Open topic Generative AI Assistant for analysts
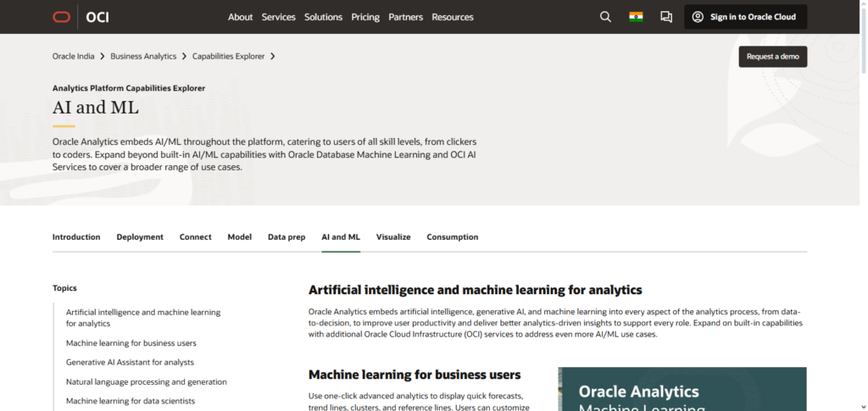 click(130, 363)
